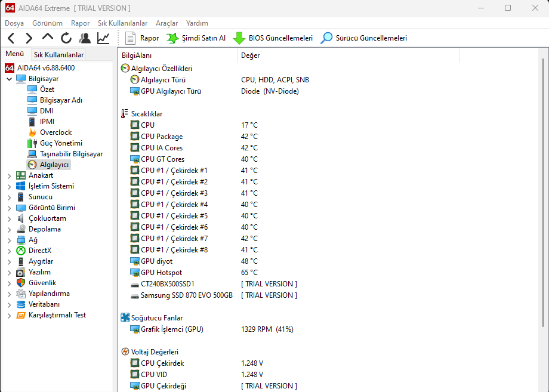Viewport: 549px width, 392px height.
Task: Open the Dosya menu
Action: (x=14, y=23)
